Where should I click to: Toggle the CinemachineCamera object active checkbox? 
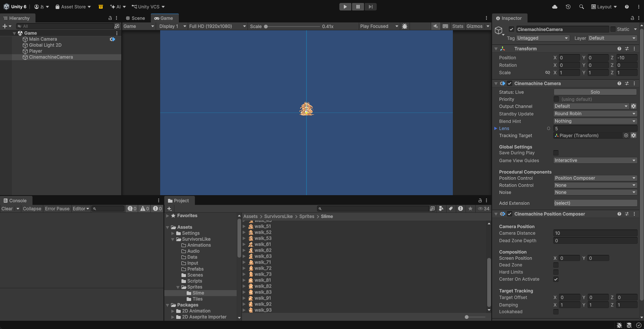pyautogui.click(x=511, y=29)
